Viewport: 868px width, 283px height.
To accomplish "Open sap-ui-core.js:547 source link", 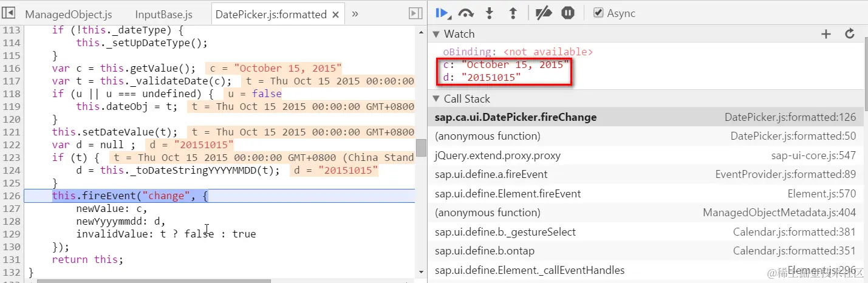I will (814, 155).
